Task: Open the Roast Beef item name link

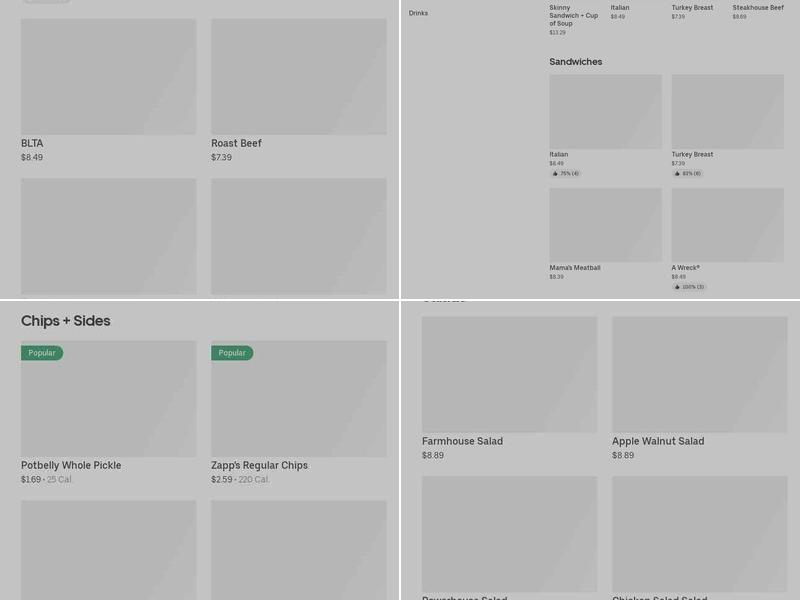Action: point(236,143)
